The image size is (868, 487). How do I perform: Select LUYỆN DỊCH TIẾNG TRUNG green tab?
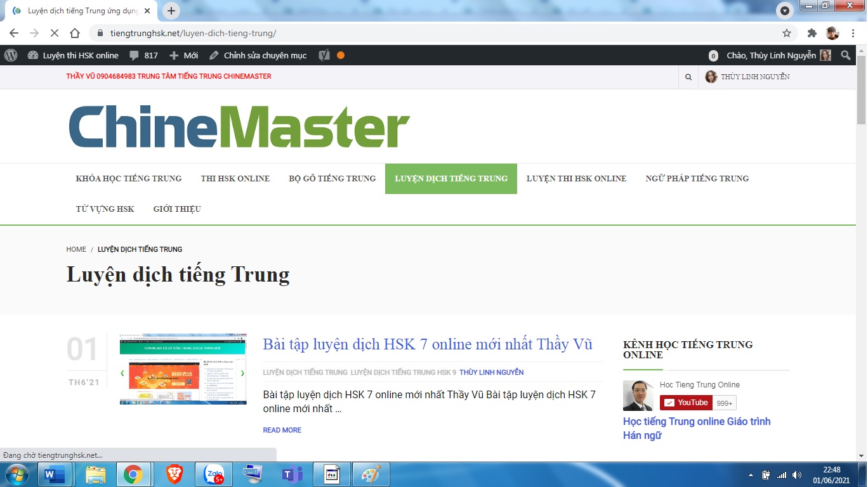(451, 178)
